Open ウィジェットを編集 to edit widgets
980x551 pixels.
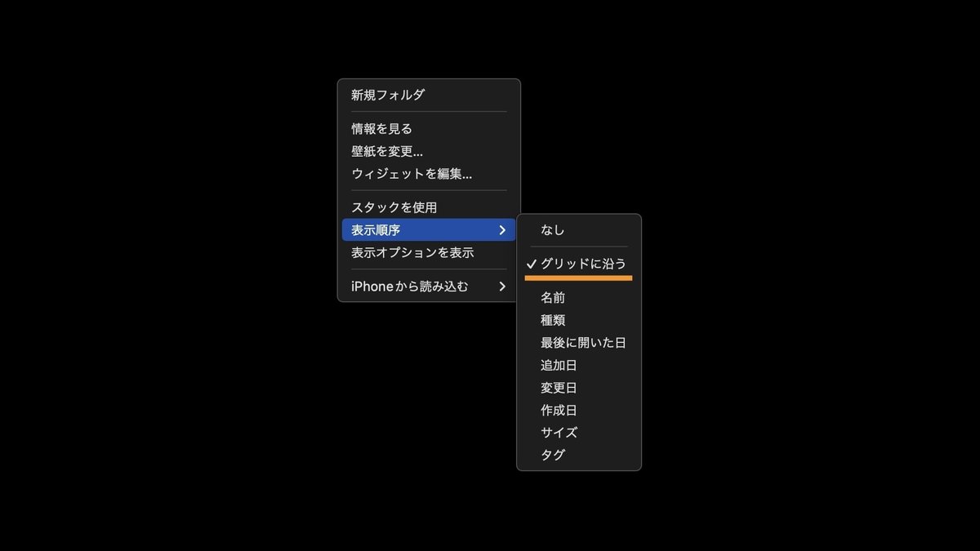(x=400, y=173)
